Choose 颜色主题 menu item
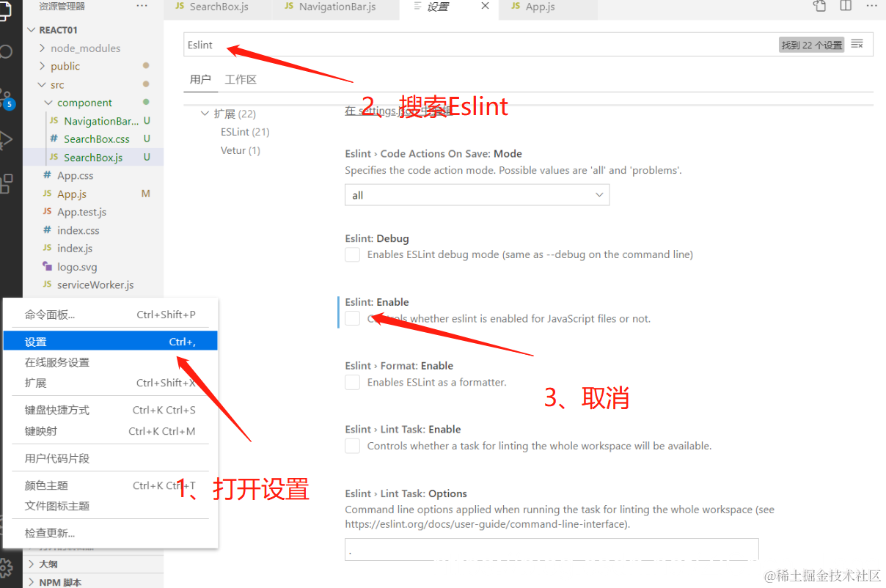This screenshot has height=588, width=886. (110, 485)
